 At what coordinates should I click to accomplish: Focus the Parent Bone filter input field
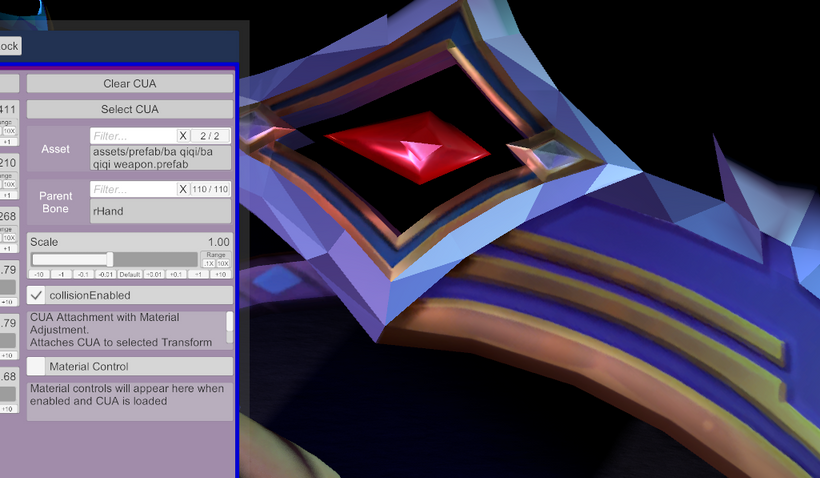[133, 189]
